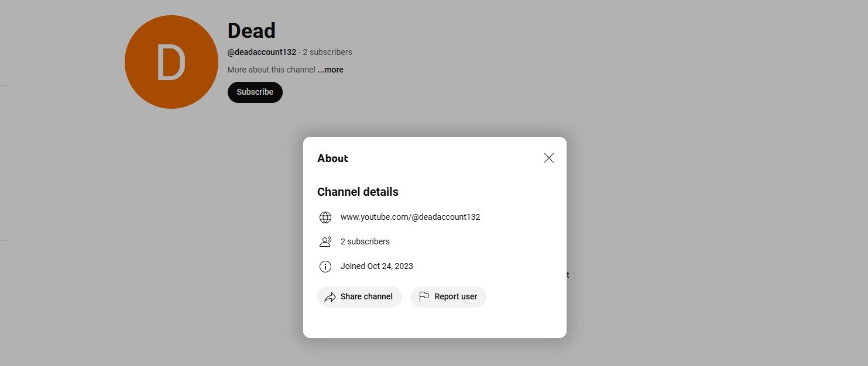The image size is (868, 366).
Task: Click the Dead channel title
Action: pyautogui.click(x=252, y=30)
